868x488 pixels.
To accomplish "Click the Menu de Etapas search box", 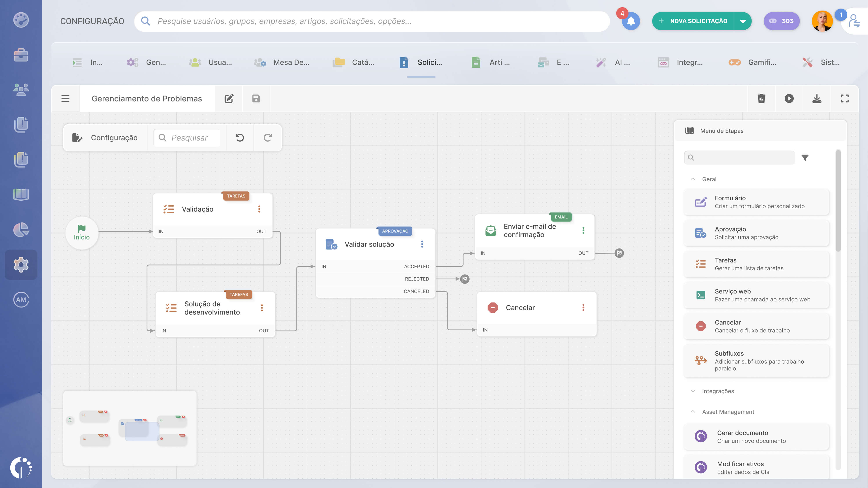I will (739, 157).
